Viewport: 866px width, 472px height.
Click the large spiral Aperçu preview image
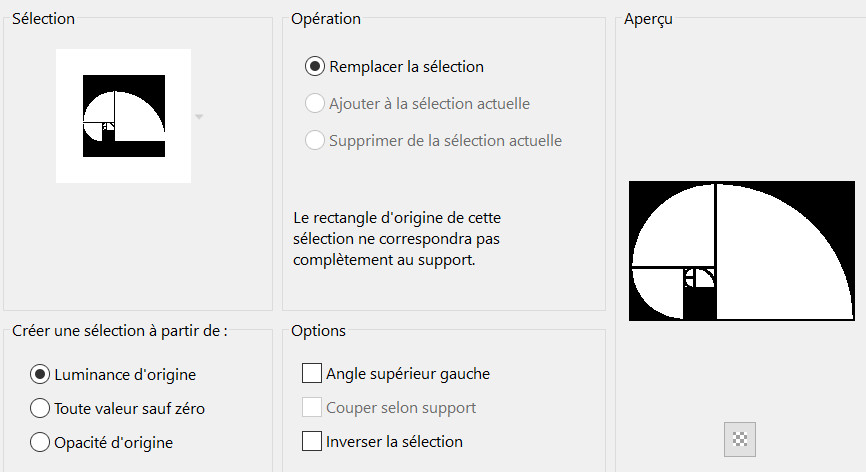742,251
